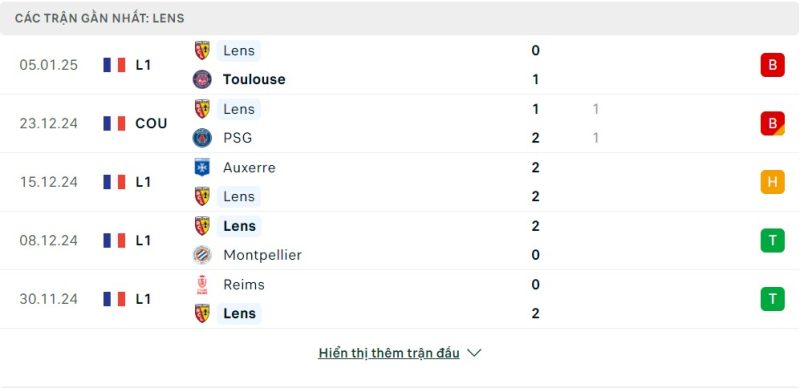Click the PSG club crest icon
This screenshot has width=800, height=388.
tap(202, 138)
